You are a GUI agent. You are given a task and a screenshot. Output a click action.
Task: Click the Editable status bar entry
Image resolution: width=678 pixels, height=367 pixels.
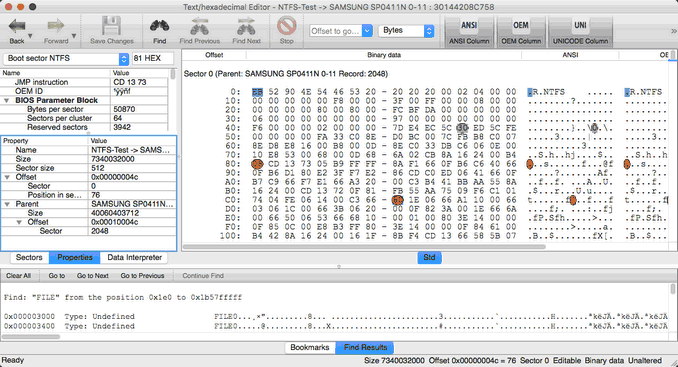point(567,361)
